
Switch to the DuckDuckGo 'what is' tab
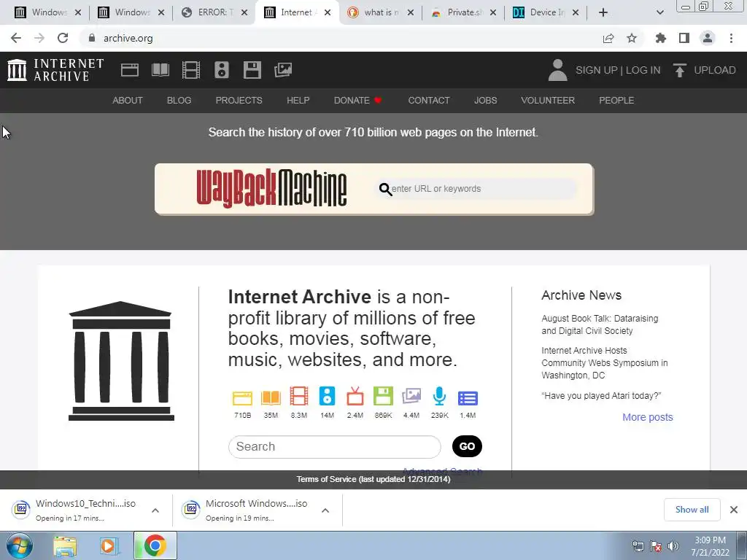coord(380,12)
